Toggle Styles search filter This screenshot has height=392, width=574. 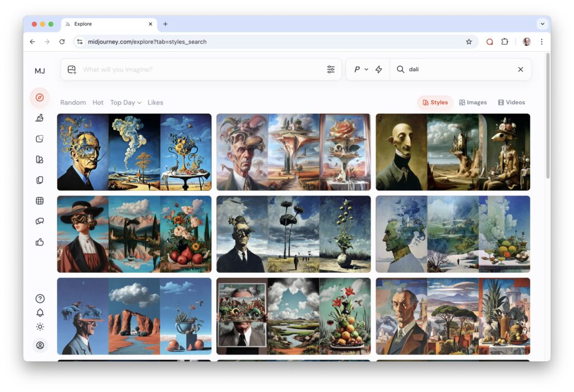pyautogui.click(x=435, y=102)
